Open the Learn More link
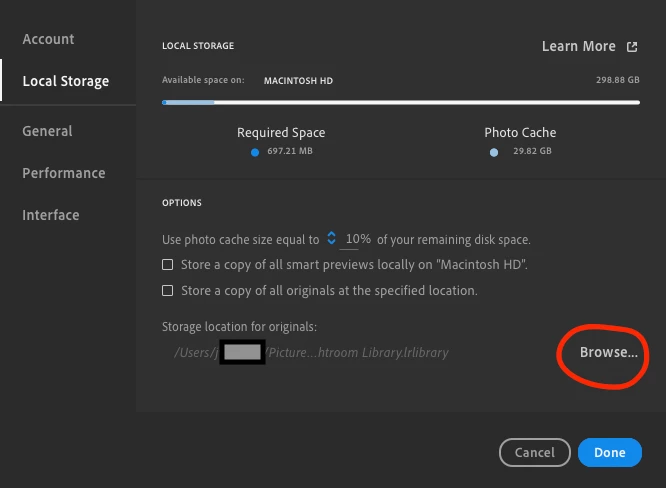The width and height of the screenshot is (666, 488). (579, 46)
